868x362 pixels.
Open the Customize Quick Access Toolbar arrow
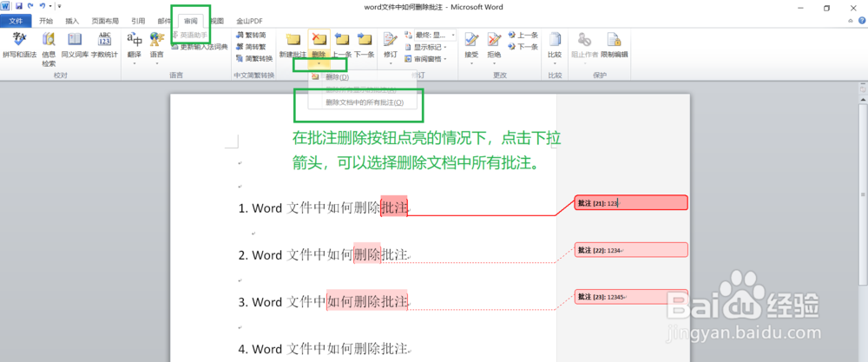(x=59, y=6)
